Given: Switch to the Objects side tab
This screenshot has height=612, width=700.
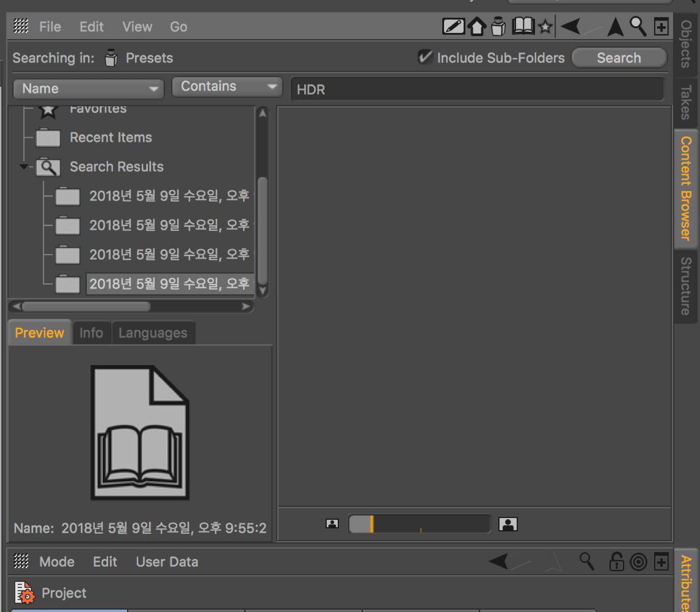Looking at the screenshot, I should click(686, 44).
